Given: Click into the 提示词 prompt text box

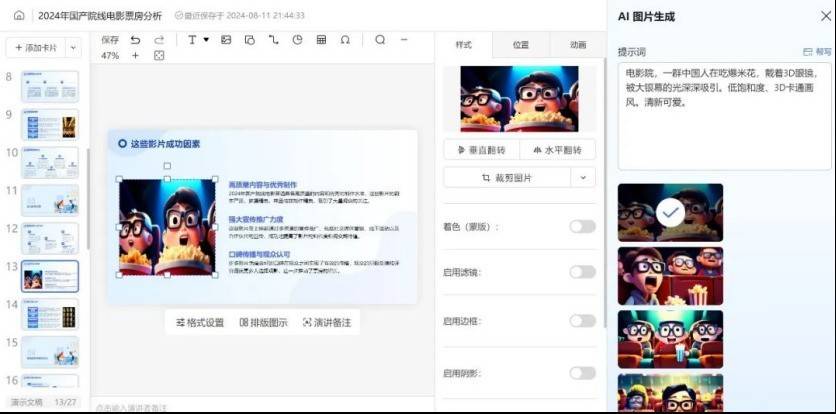Looking at the screenshot, I should [x=725, y=116].
